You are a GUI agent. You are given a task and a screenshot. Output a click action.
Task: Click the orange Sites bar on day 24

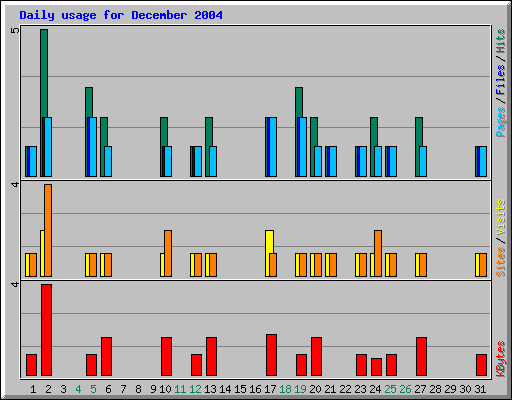point(378,253)
